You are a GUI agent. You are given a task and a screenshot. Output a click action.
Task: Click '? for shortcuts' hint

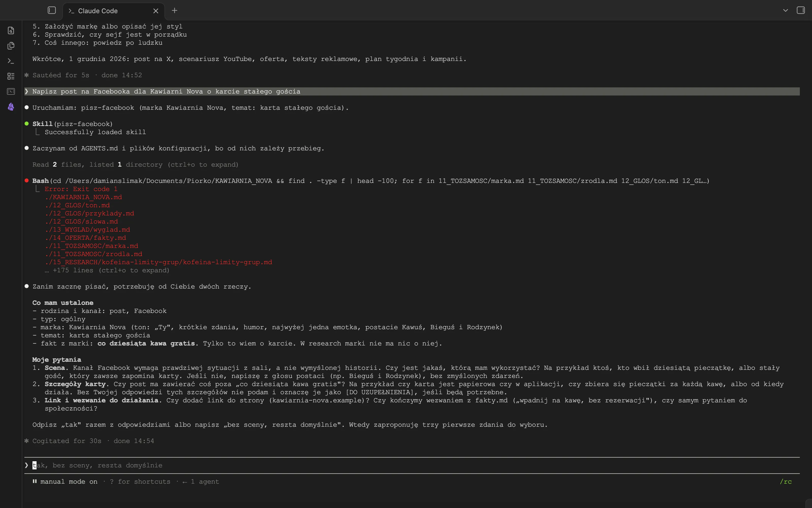pos(140,482)
